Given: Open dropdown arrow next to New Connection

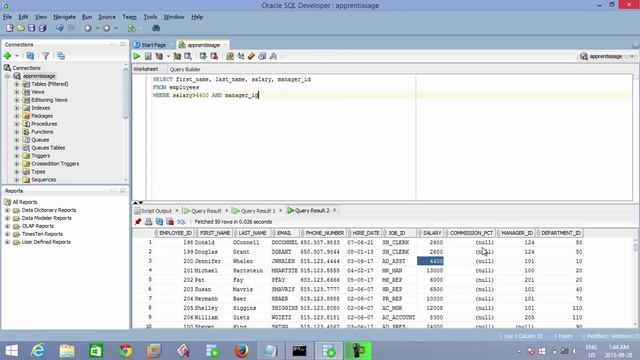Looking at the screenshot, I should (17, 56).
